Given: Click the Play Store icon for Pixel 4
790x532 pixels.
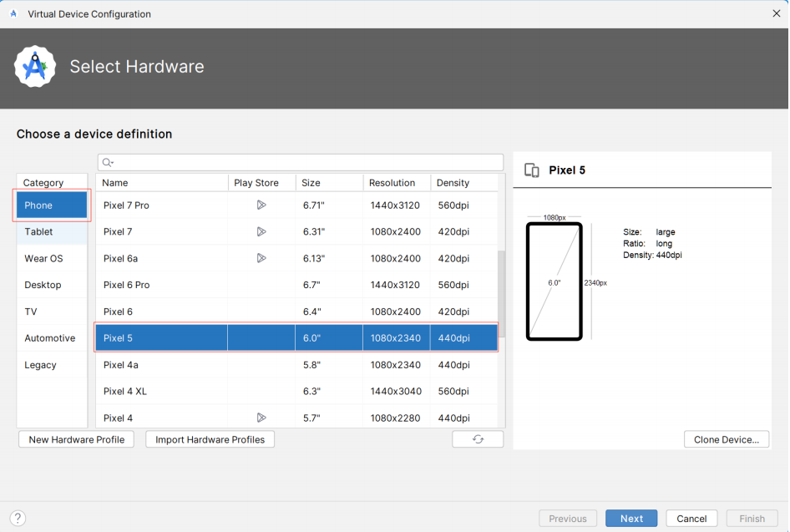Looking at the screenshot, I should 261,418.
